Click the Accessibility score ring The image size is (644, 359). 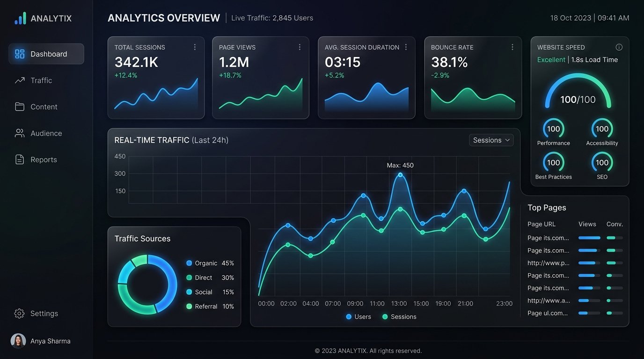[x=602, y=129]
